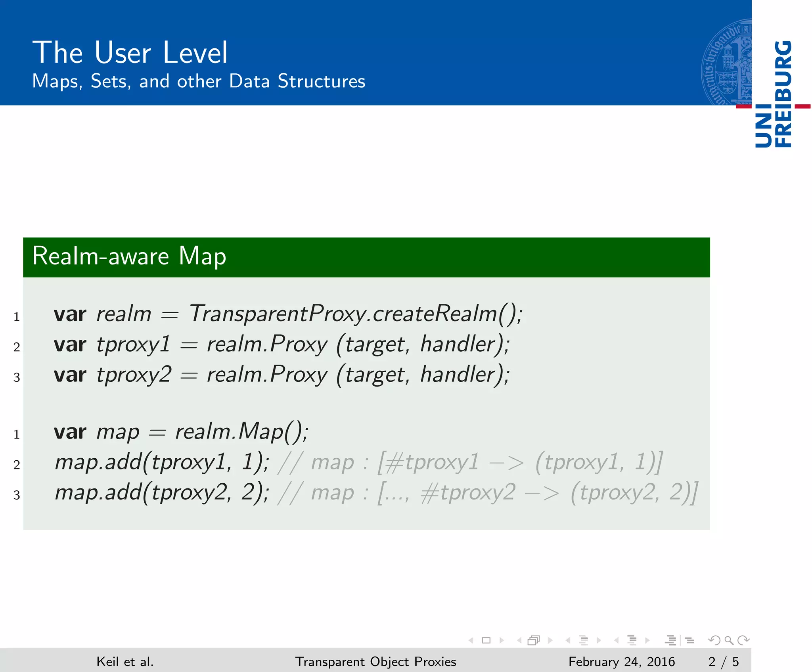
Task: Click the next section arrow
Action: coord(647,640)
